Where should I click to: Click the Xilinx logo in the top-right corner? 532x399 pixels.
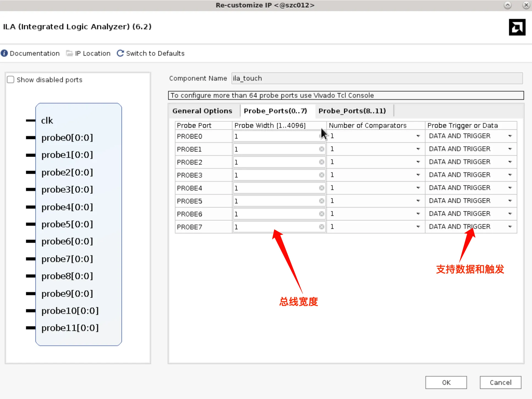click(x=517, y=27)
